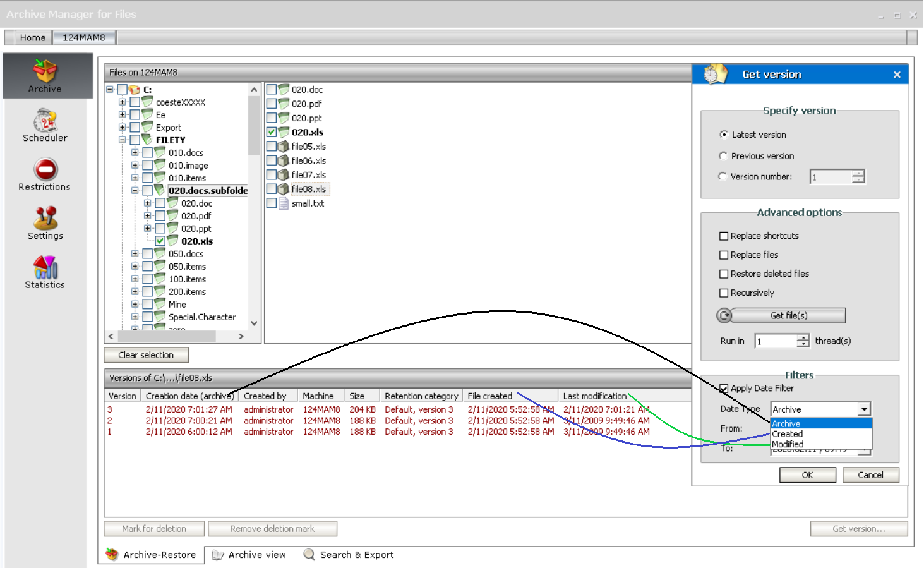Expand the 050.docs tree node
Viewport: 924px width, 568px height.
[134, 253]
